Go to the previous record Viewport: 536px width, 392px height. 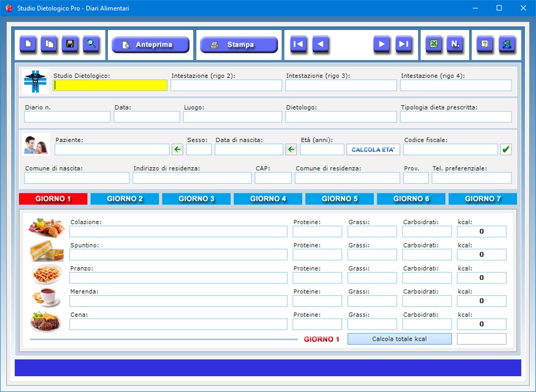click(320, 44)
